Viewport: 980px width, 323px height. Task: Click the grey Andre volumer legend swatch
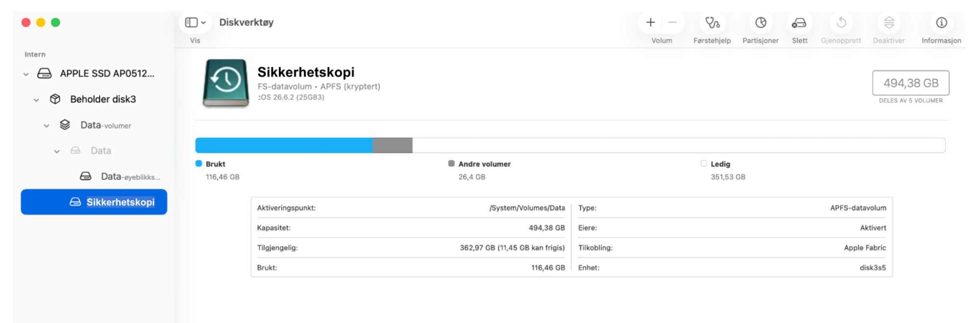[x=451, y=163]
